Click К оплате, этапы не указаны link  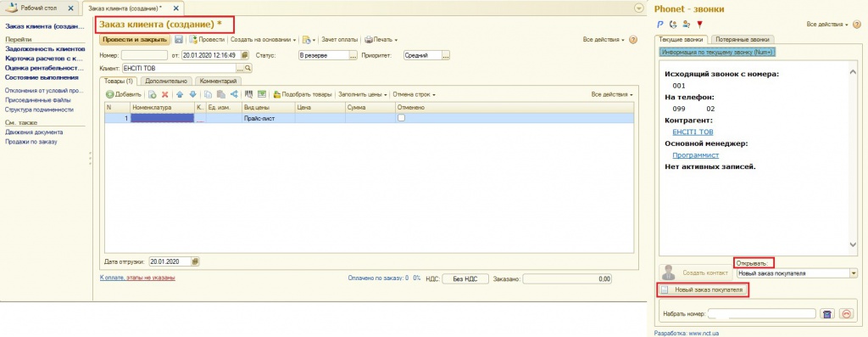(x=137, y=277)
